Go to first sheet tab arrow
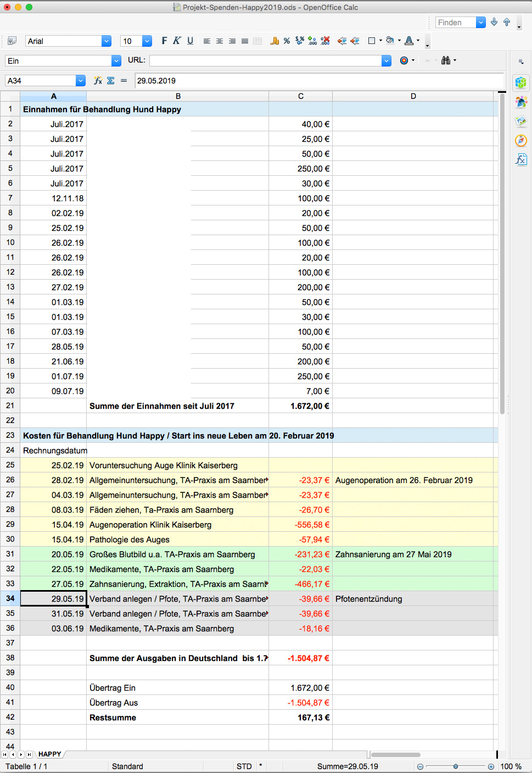This screenshot has height=773, width=532. click(x=5, y=754)
